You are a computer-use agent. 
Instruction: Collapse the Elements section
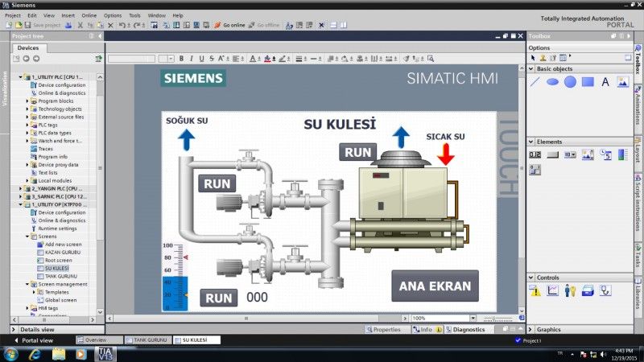point(530,142)
